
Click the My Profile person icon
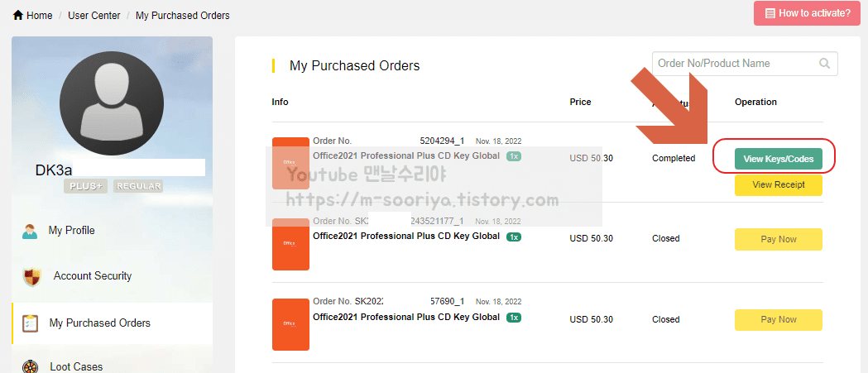(30, 231)
